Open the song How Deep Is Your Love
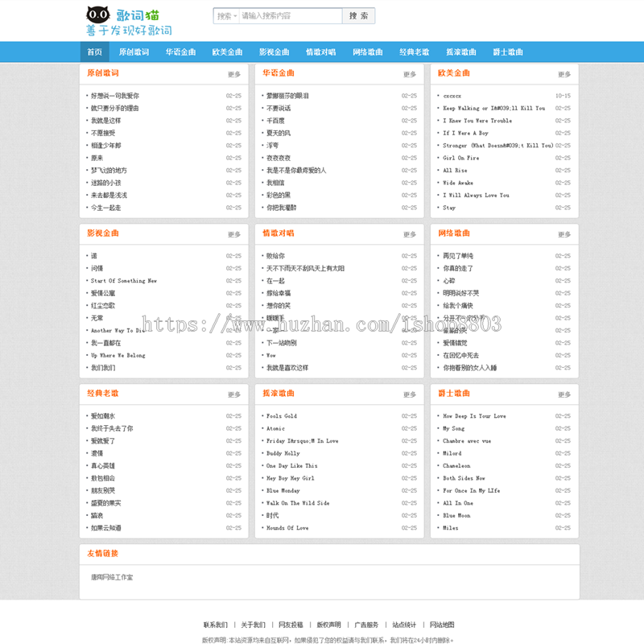This screenshot has width=644, height=644. click(x=474, y=416)
